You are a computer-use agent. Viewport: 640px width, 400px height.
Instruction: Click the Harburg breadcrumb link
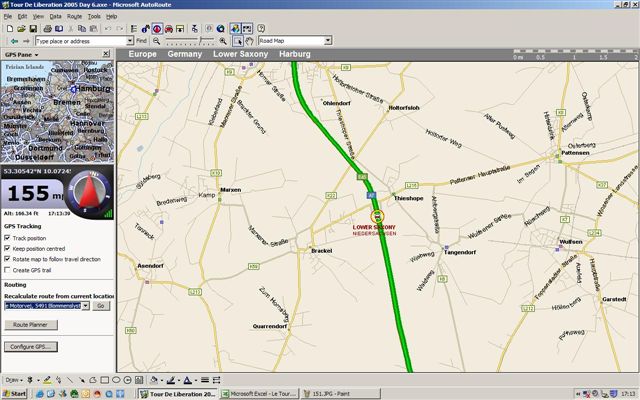point(295,54)
